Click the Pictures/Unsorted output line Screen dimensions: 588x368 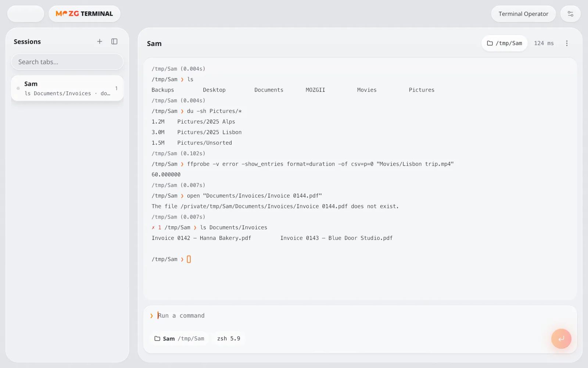click(x=192, y=143)
